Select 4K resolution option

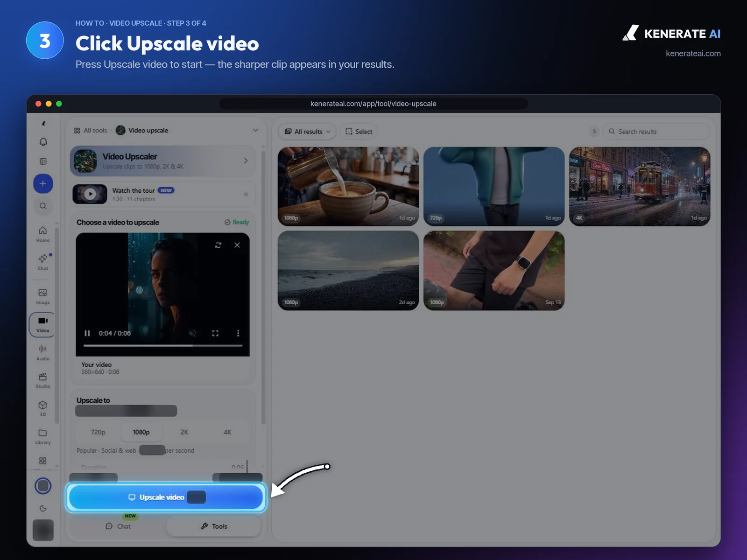227,432
